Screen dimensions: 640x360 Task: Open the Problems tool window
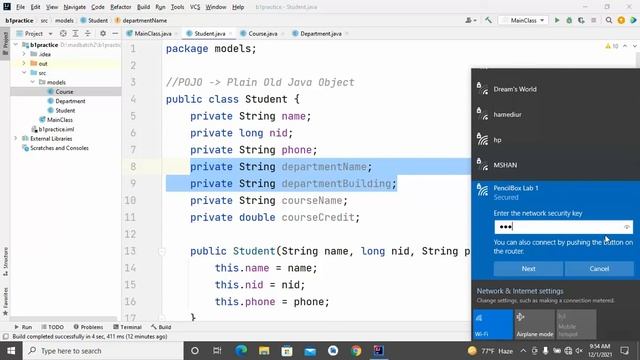(88, 327)
